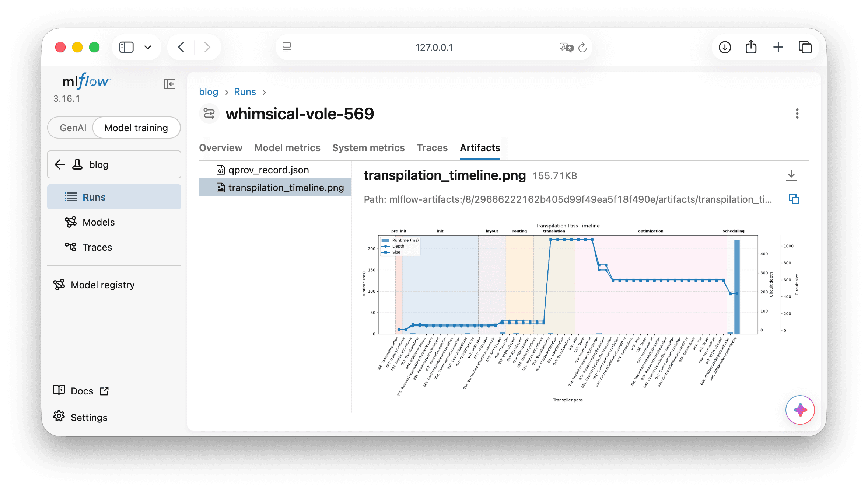Collapse the MLflow sidebar panel icon
868x491 pixels.
[x=169, y=84]
